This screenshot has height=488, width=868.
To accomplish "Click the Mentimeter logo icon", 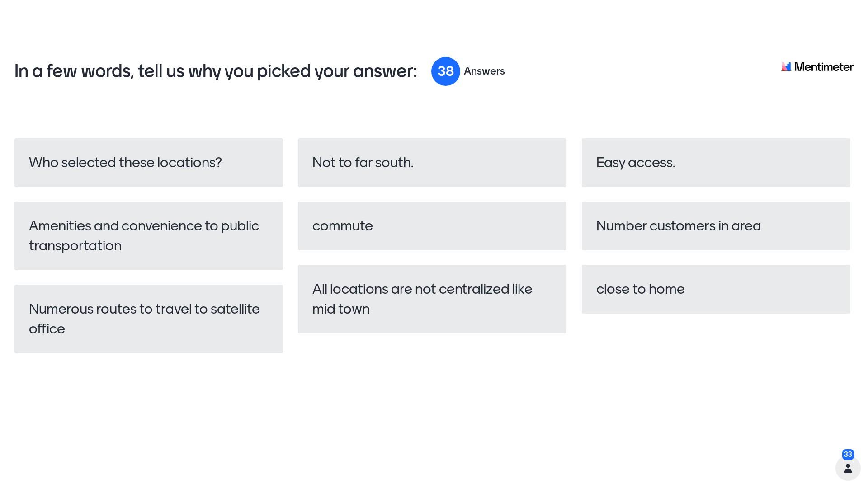I will tap(786, 67).
